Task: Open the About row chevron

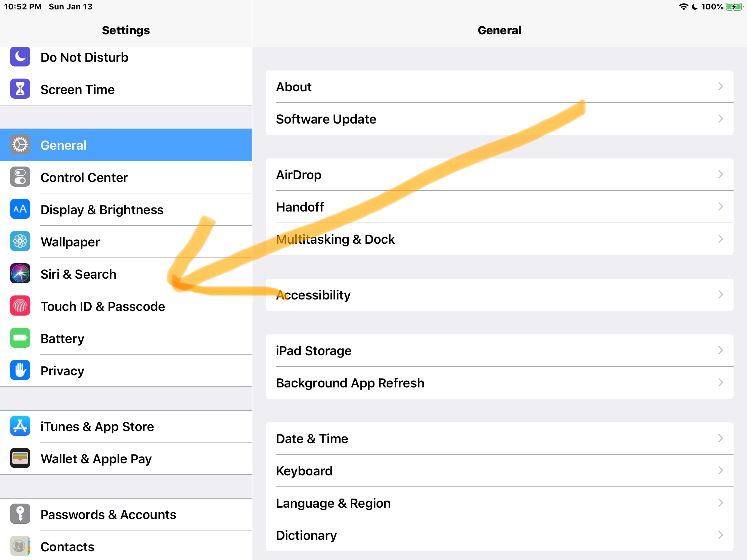Action: click(720, 87)
